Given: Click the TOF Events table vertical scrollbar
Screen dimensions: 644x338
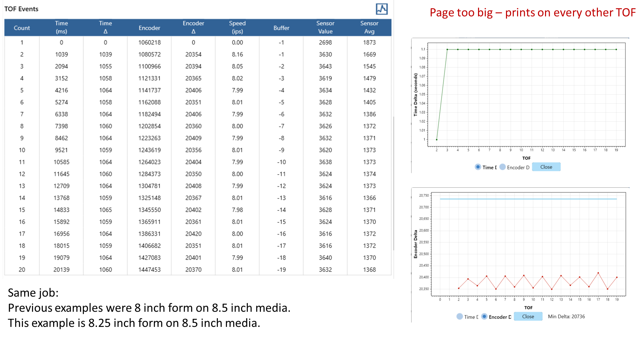Looking at the screenshot, I should 393,182.
